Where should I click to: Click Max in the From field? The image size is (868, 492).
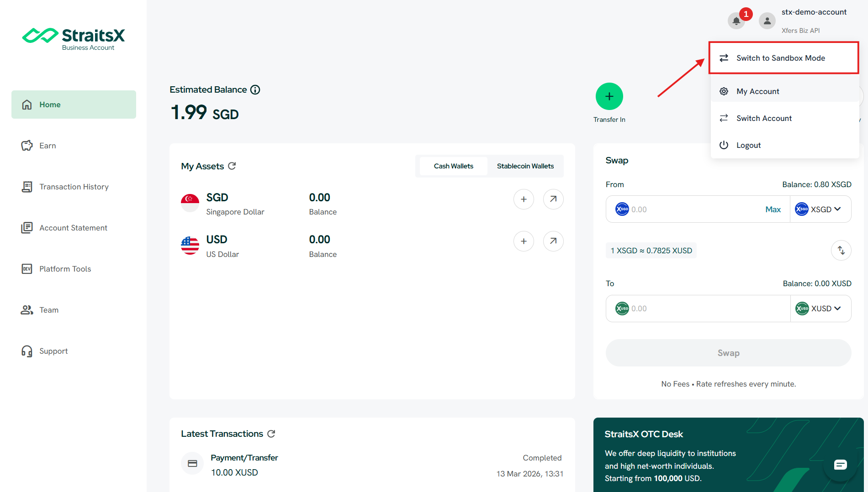[773, 209]
